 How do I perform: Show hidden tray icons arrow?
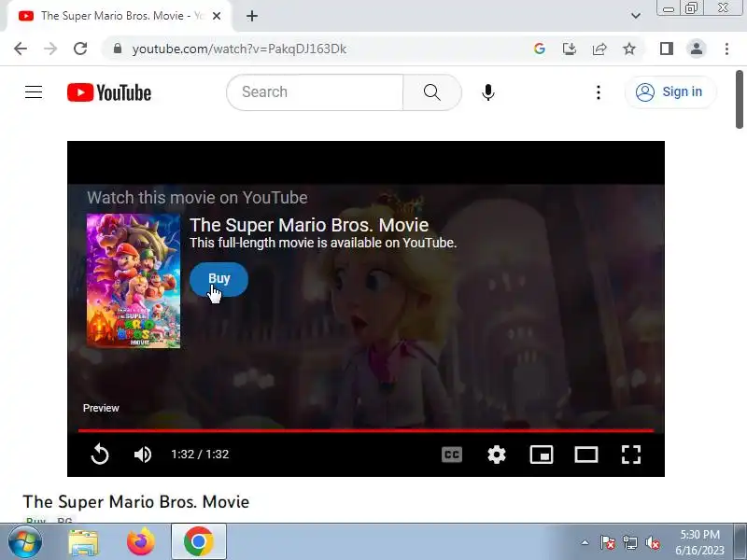[x=585, y=542]
